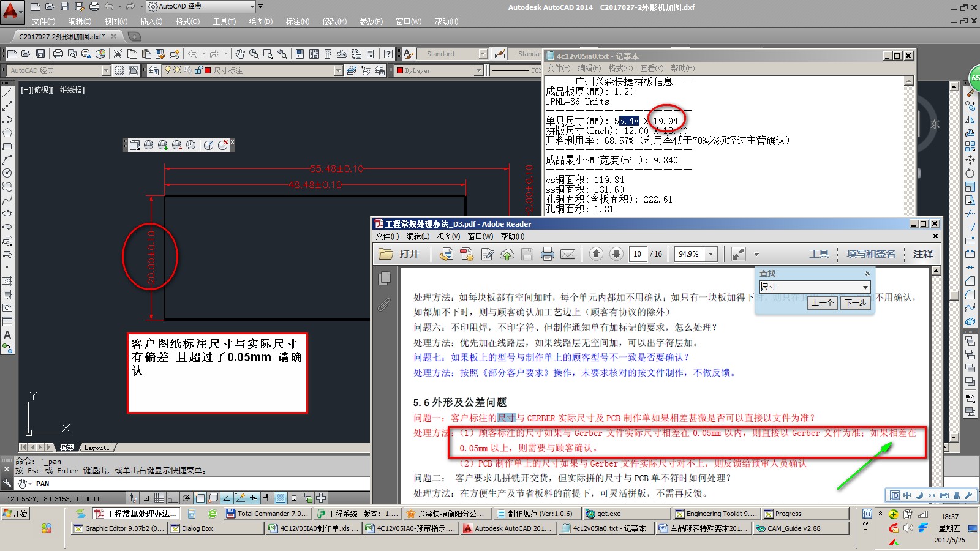Screen dimensions: 980x551
Task: Click 打开 button in Adobe Reader toolbar
Action: click(x=399, y=253)
